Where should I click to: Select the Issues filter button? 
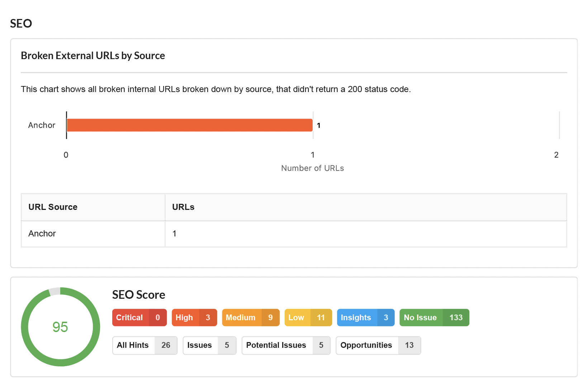pos(209,345)
